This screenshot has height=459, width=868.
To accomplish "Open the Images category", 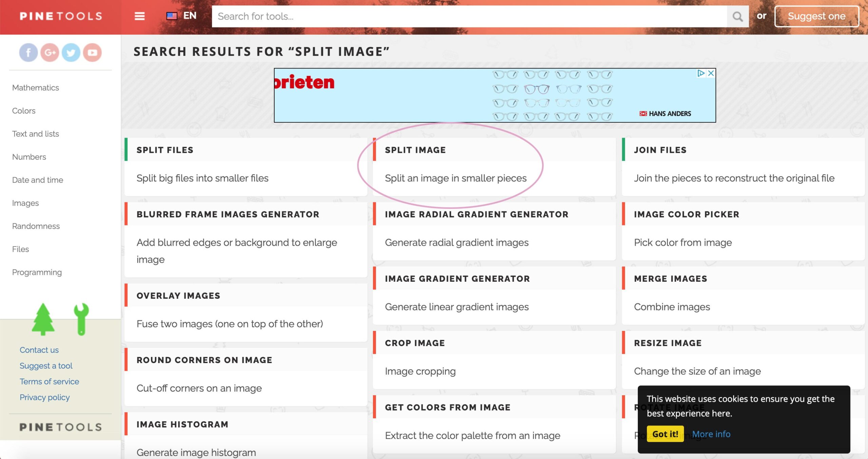I will 25,203.
